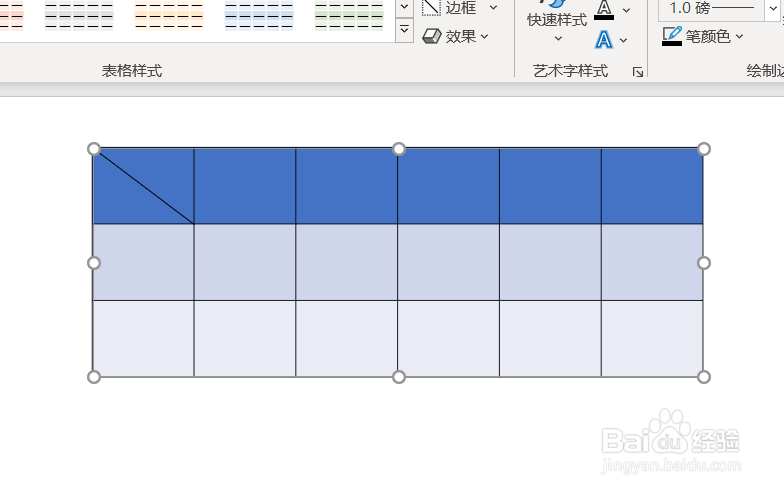Image resolution: width=784 pixels, height=493 pixels.
Task: Expand the chevron below 快速样式
Action: 558,38
